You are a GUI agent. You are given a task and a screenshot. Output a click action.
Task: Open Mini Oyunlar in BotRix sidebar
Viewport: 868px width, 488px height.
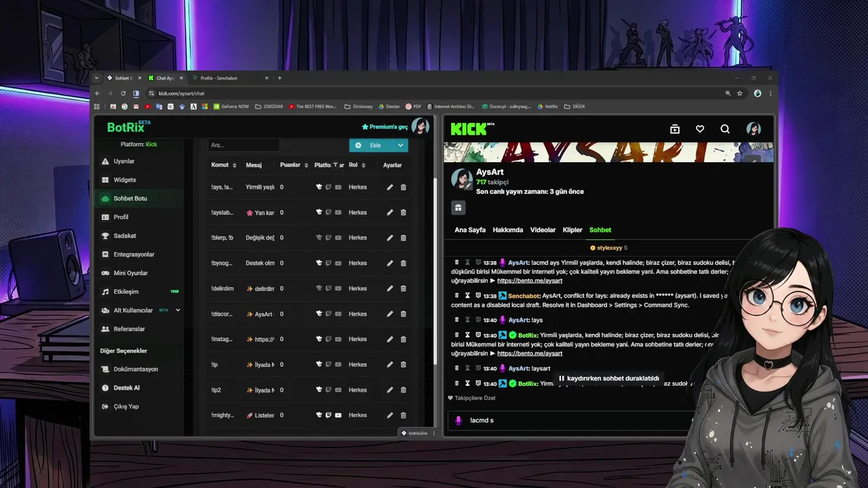point(140,273)
